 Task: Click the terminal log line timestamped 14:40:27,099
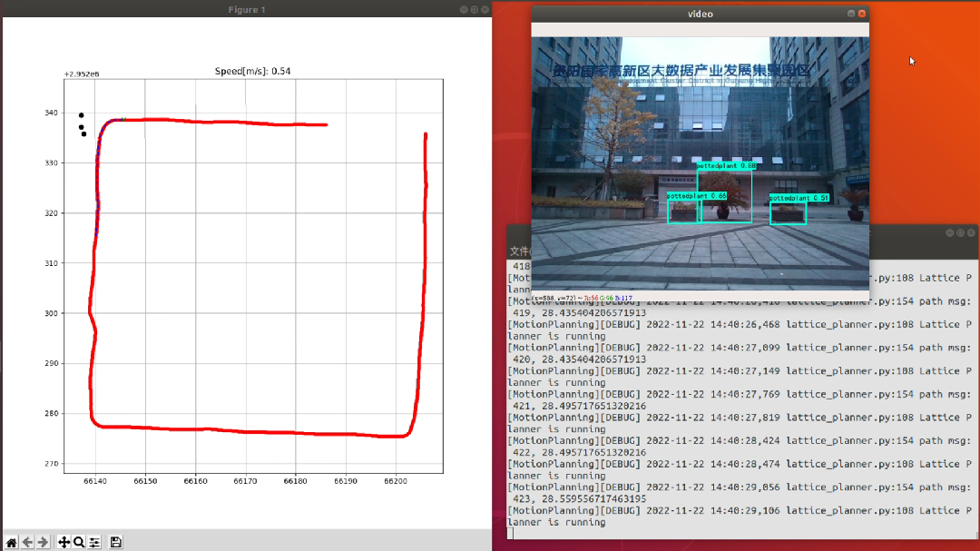740,348
